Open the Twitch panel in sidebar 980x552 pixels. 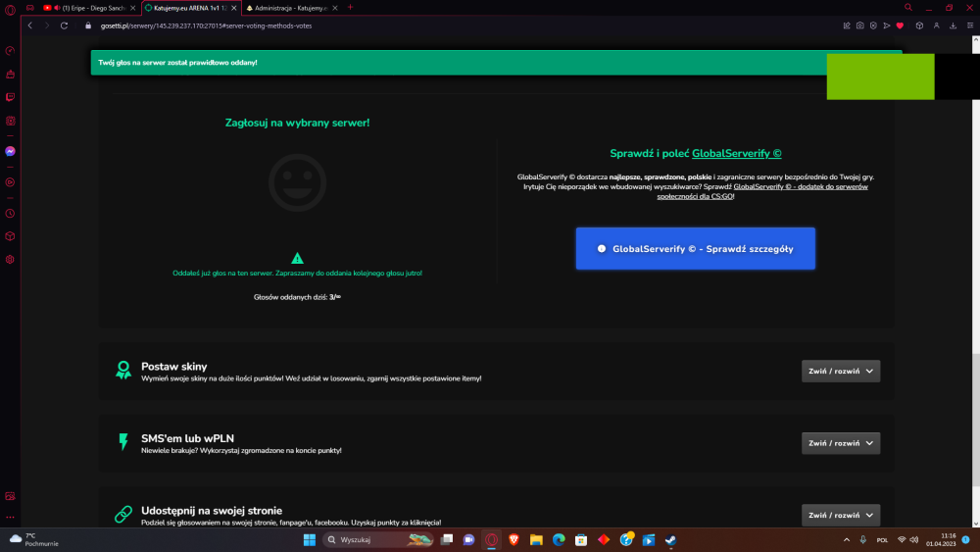coord(10,97)
